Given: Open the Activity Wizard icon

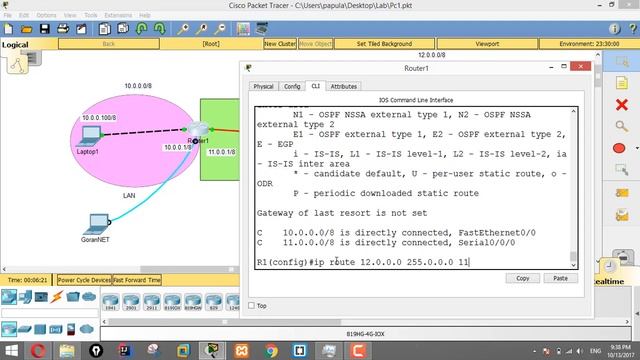Looking at the screenshot, I should [81, 29].
